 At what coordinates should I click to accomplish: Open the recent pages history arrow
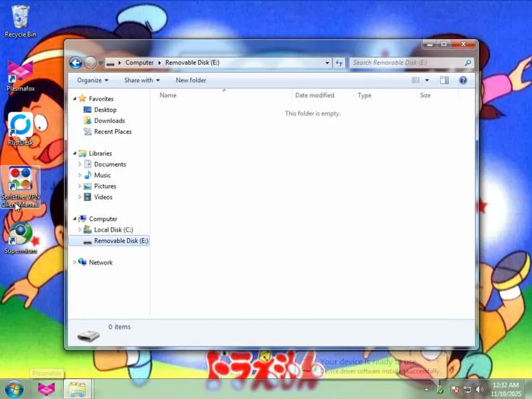point(100,63)
